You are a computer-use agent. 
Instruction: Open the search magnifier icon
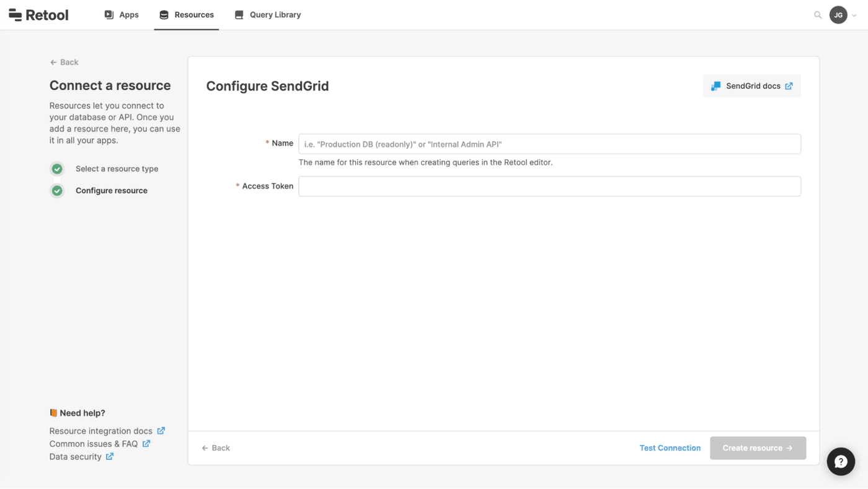[818, 15]
